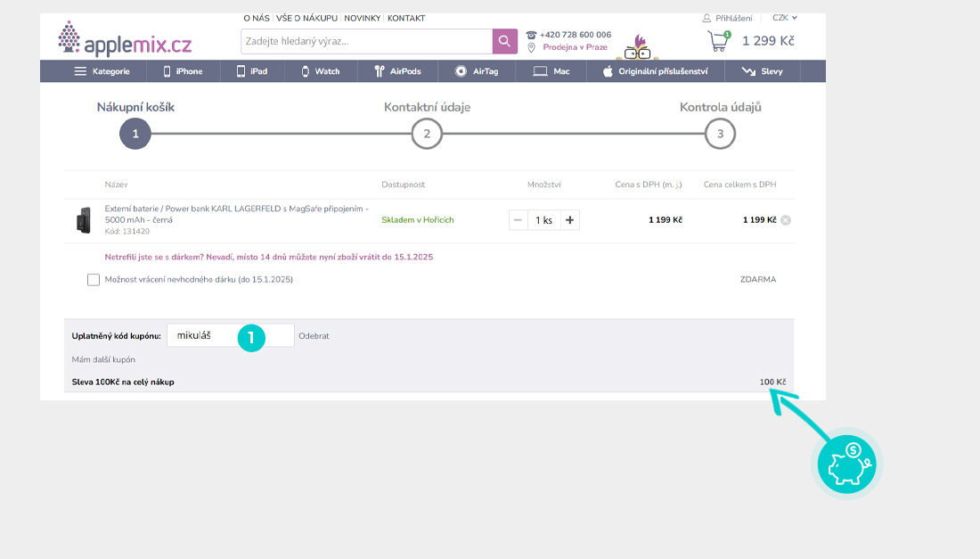980x559 pixels.
Task: Open the power bank product thumbnail
Action: click(83, 220)
